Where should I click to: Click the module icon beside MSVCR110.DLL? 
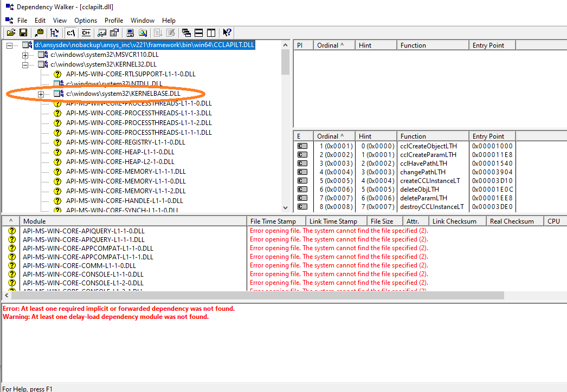coord(43,55)
